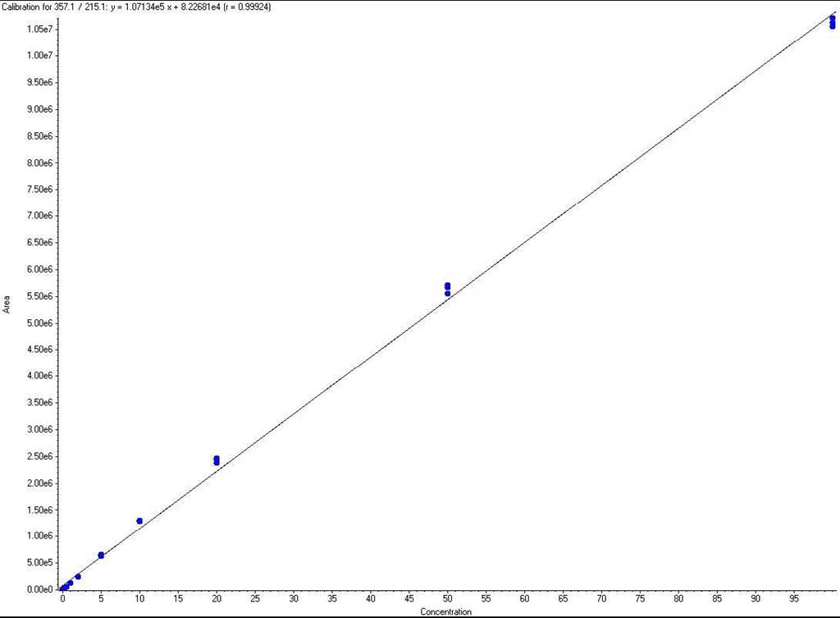The image size is (840, 618).
Task: Click the 9.00e6 y-axis tick label
Action: pos(40,109)
